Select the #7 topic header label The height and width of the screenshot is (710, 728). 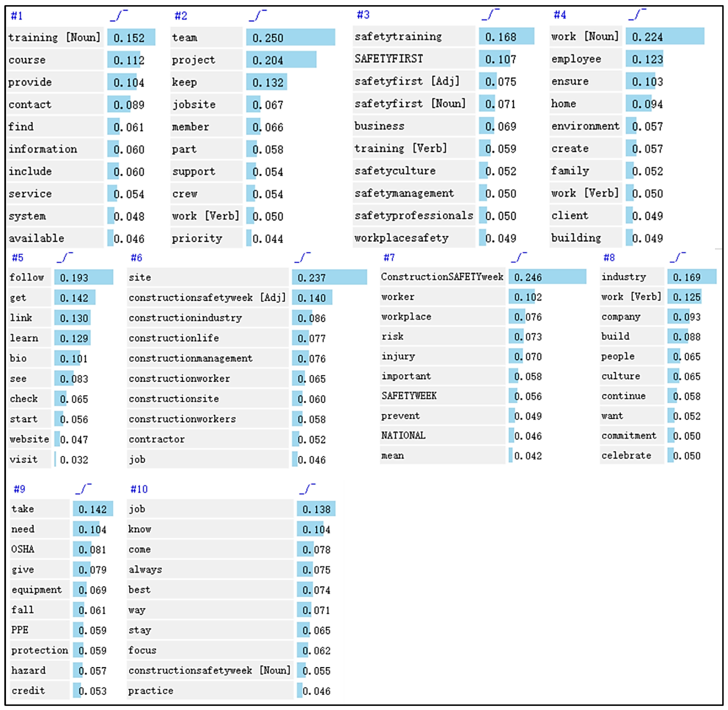[389, 257]
